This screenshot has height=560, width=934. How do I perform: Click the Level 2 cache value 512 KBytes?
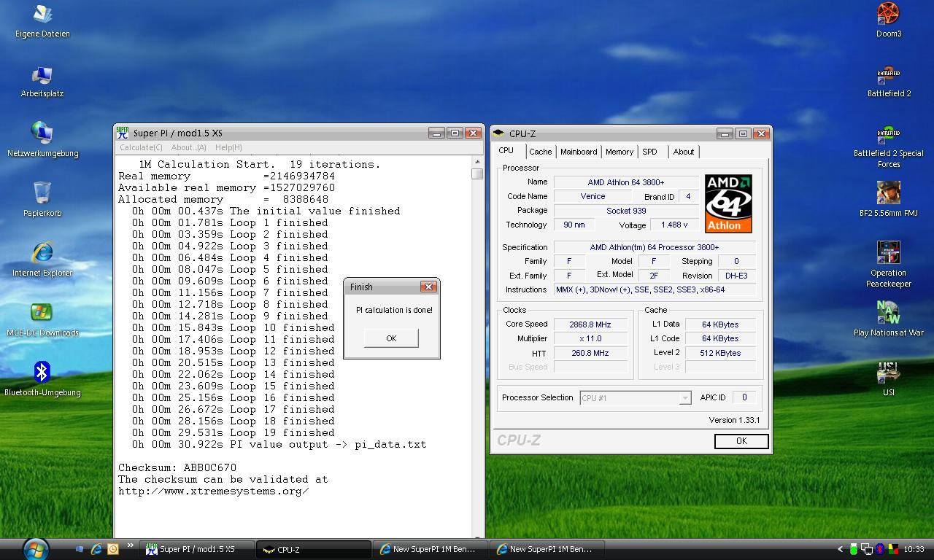click(721, 353)
